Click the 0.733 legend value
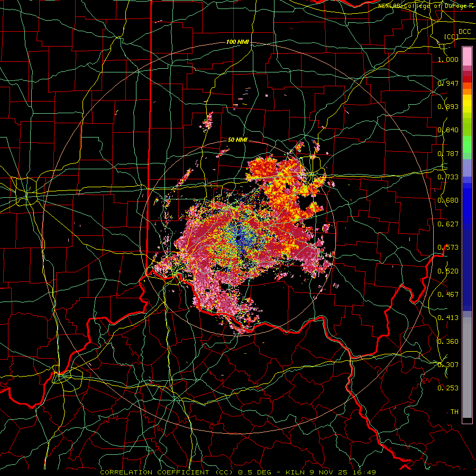Screen dimensions: 476x476 pyautogui.click(x=448, y=177)
